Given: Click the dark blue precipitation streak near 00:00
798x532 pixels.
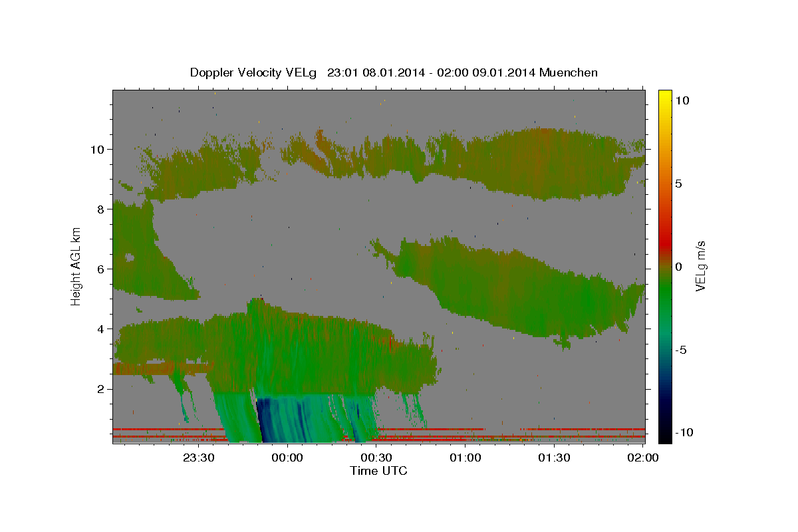Looking at the screenshot, I should tap(266, 420).
